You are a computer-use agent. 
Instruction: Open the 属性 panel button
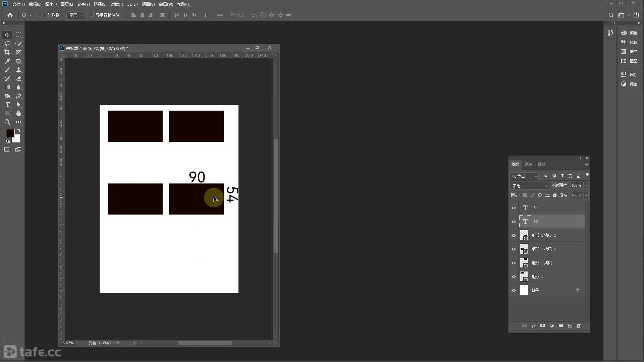coord(629,75)
